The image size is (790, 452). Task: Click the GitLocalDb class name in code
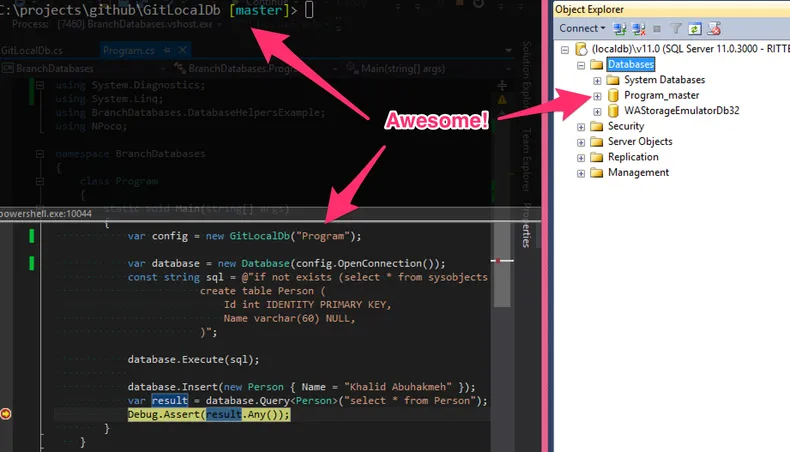(259, 236)
